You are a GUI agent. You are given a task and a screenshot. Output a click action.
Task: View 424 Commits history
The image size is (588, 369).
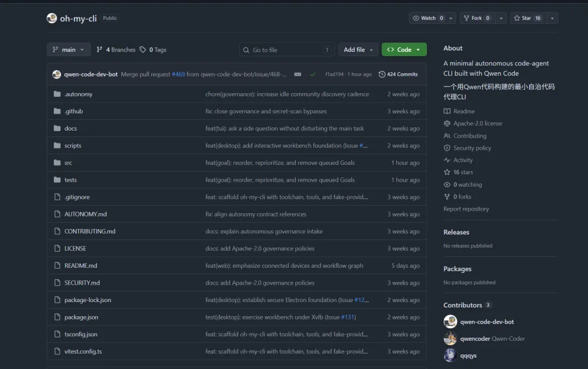click(398, 74)
